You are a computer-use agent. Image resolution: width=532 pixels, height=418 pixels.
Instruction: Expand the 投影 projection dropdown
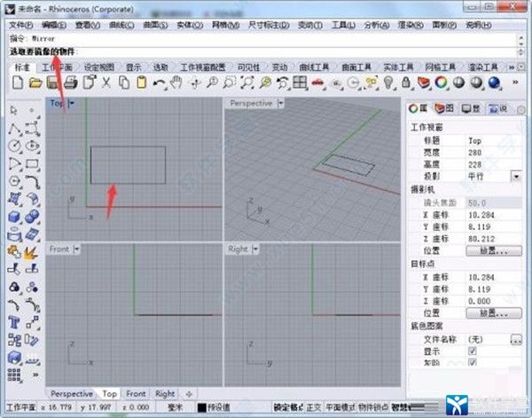pos(516,177)
